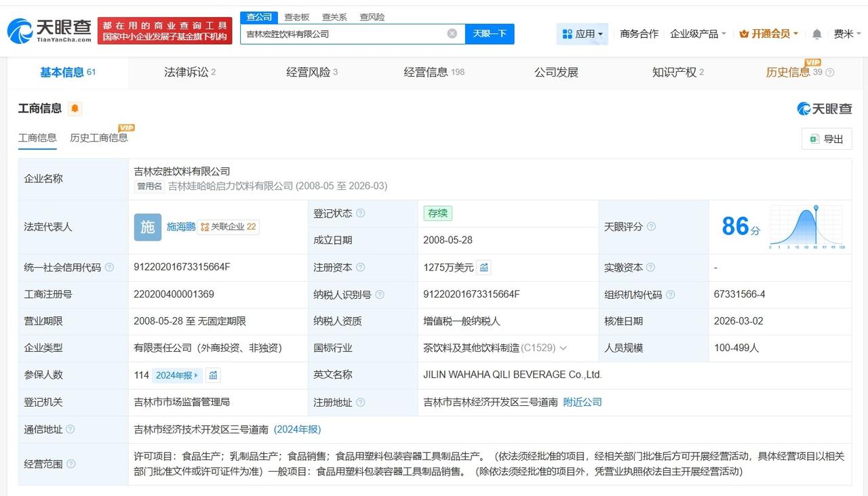Select the 历史工商信息 sub-tab
This screenshot has width=868, height=496.
click(x=99, y=138)
